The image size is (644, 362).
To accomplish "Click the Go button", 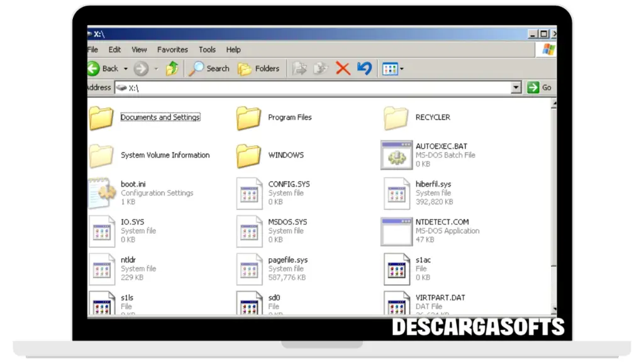I will point(539,87).
